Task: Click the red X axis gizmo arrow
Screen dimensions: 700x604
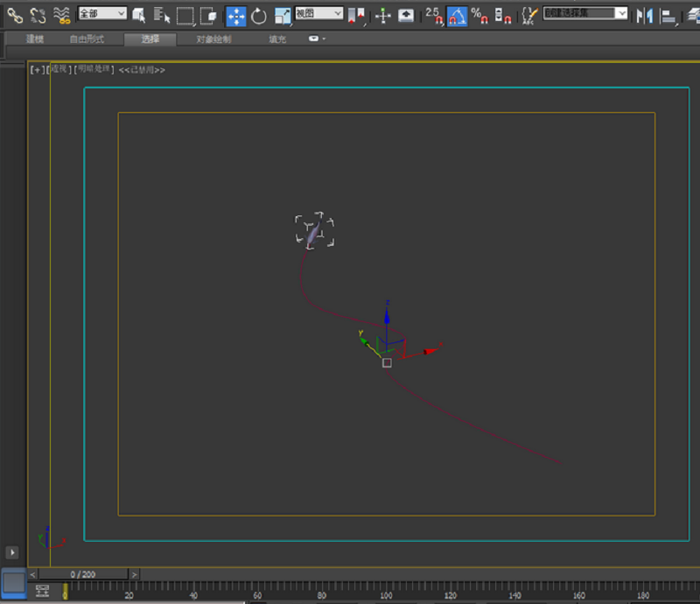Action: click(431, 351)
